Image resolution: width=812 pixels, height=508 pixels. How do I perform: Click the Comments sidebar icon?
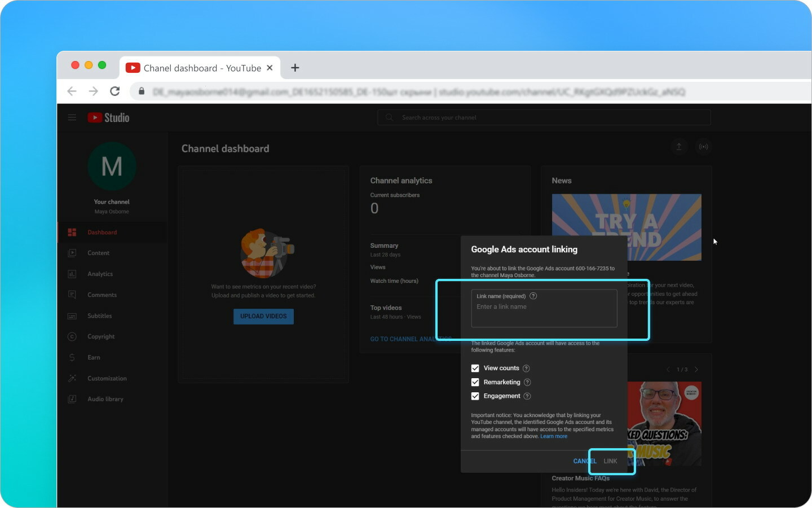[x=72, y=295]
